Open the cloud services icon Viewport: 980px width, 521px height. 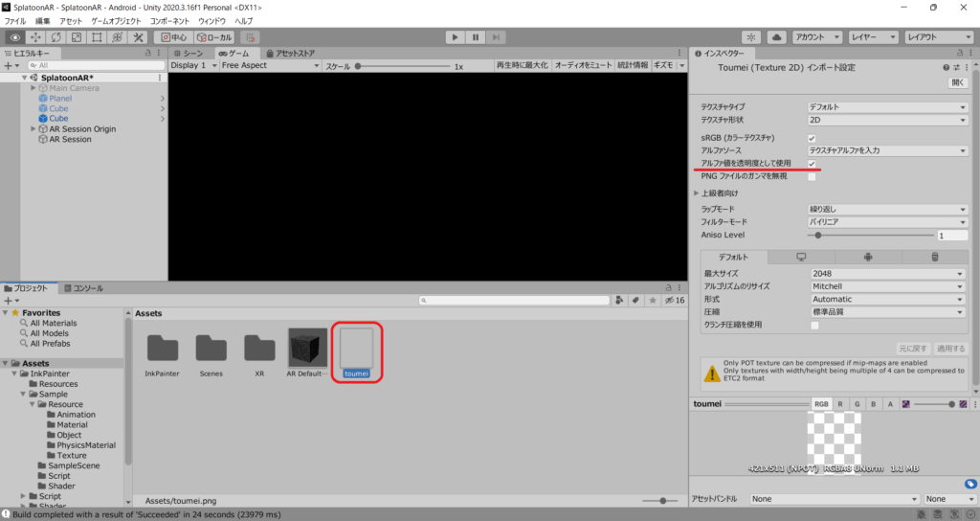pyautogui.click(x=776, y=37)
